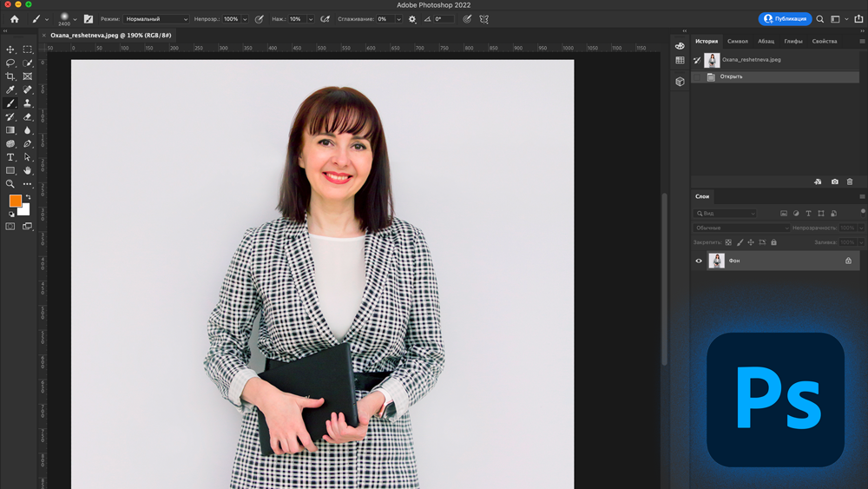Select the История tab
Image resolution: width=868 pixels, height=489 pixels.
point(707,42)
